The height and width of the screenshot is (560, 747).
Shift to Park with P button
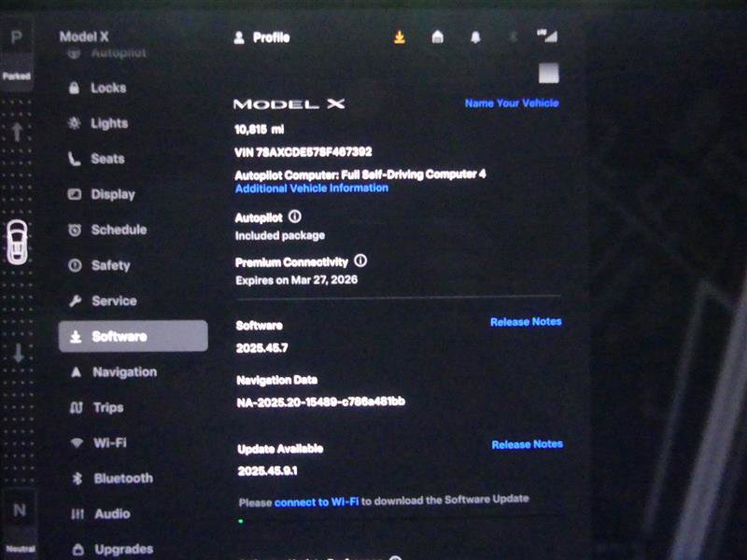coord(17,39)
